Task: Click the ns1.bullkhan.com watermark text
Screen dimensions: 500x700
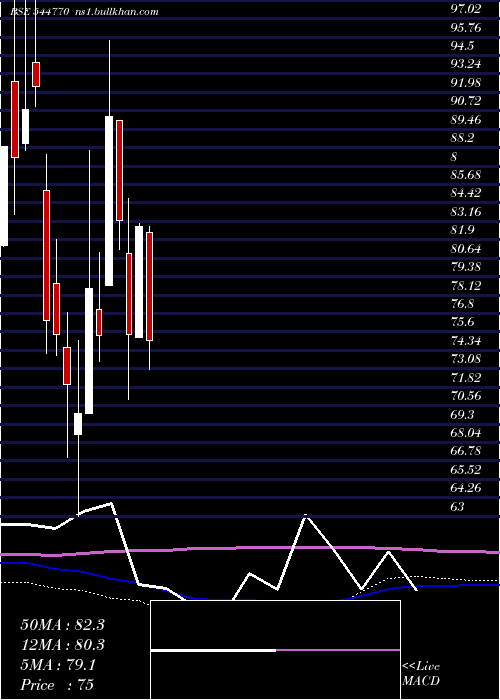Action: pos(115,12)
